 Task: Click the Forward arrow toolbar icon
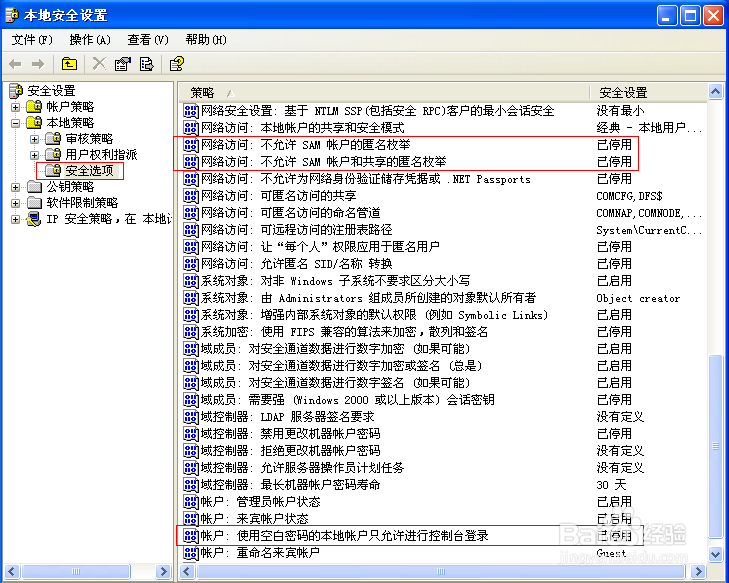pyautogui.click(x=38, y=64)
